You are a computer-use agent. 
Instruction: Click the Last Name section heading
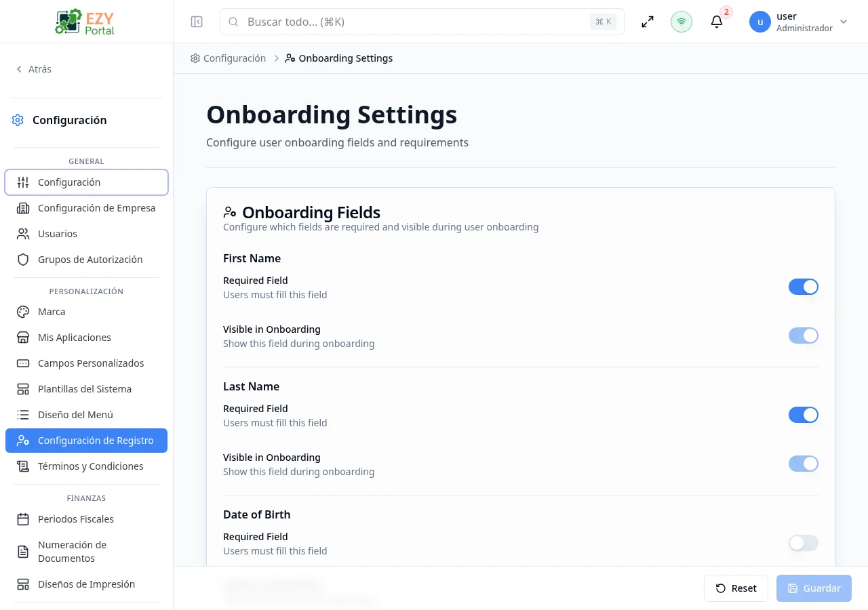251,386
